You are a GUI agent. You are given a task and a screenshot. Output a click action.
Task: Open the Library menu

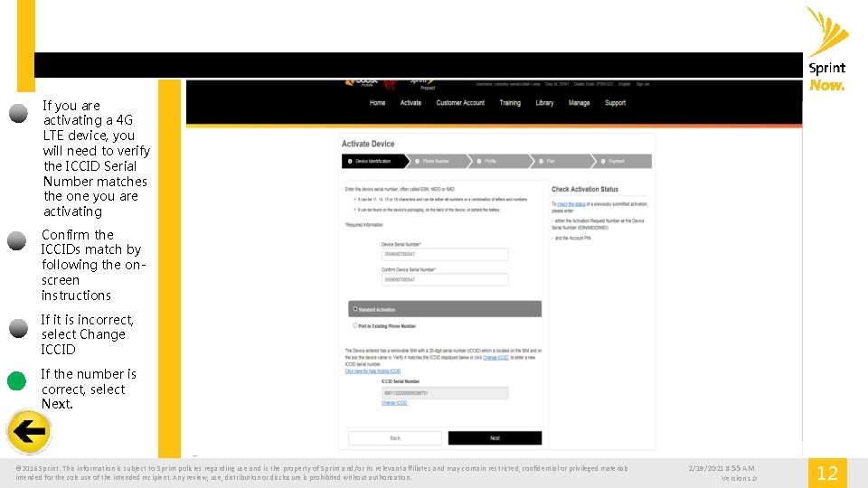pyautogui.click(x=544, y=103)
